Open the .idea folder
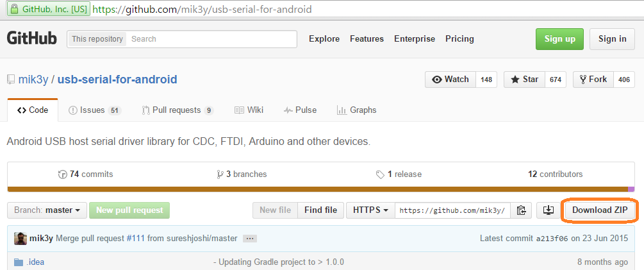This screenshot has width=644, height=270. [35, 262]
